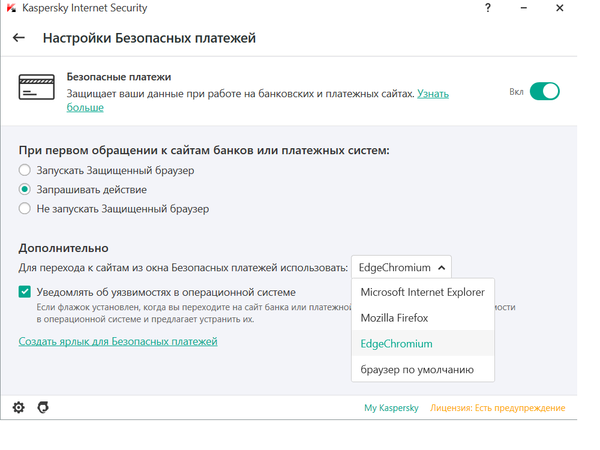This screenshot has height=450, width=600.
Task: Select Не запускать Защищенный браузер option
Action: [x=25, y=208]
